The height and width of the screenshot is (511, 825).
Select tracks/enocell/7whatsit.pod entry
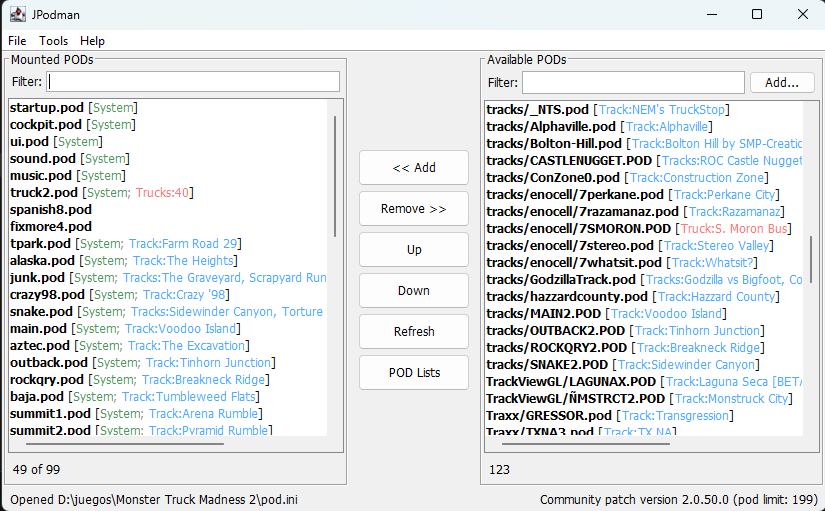pyautogui.click(x=644, y=263)
